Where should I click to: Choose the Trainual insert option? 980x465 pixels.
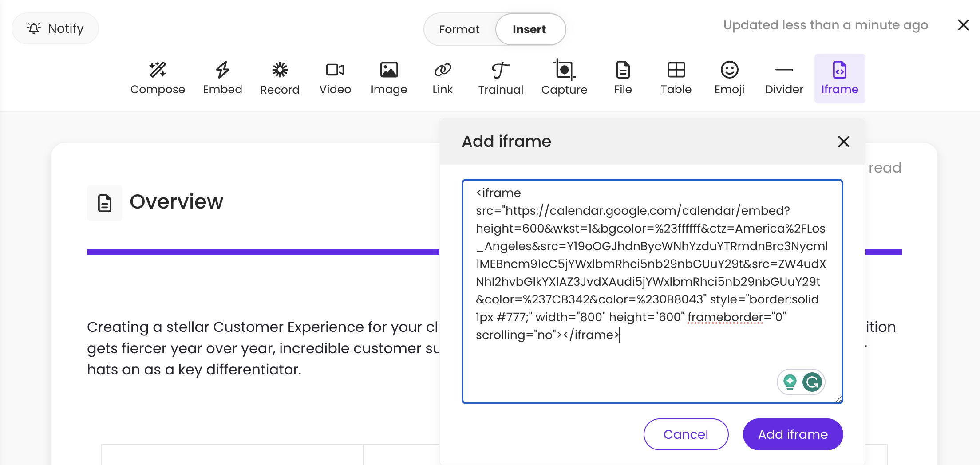(x=501, y=78)
